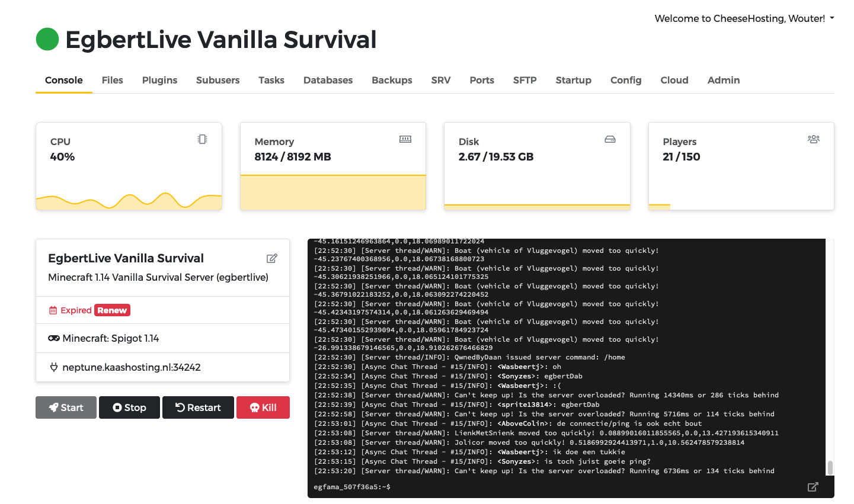The height and width of the screenshot is (504, 854).
Task: Click the Disk drive icon
Action: (610, 139)
